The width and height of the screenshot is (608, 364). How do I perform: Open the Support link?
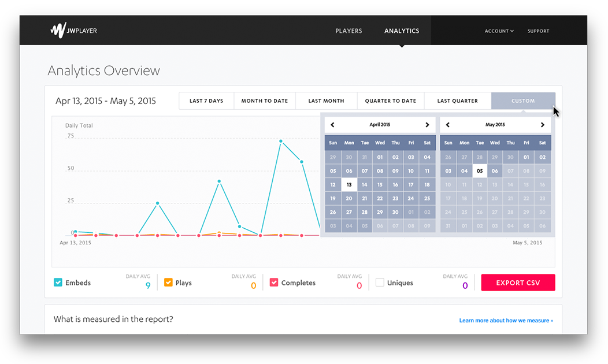(538, 31)
